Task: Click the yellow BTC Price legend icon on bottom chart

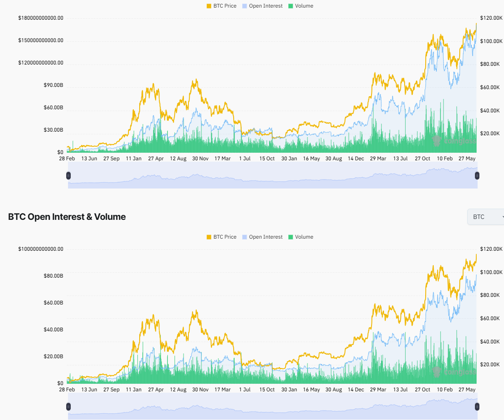Action: tap(210, 237)
